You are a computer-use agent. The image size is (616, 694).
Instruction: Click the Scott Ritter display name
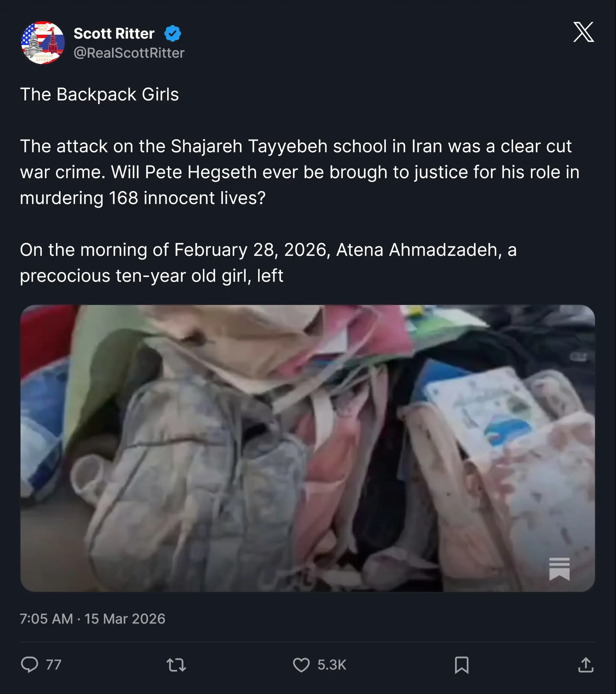[x=114, y=34]
